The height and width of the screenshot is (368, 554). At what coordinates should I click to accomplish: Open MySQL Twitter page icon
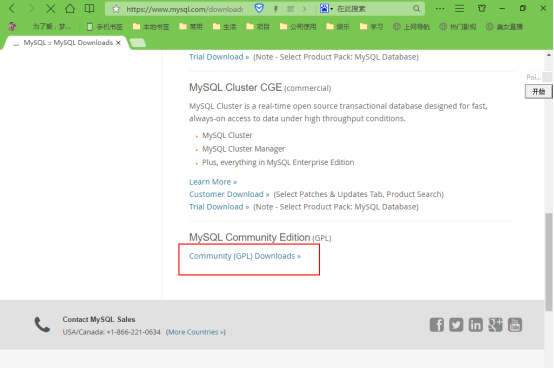point(456,325)
